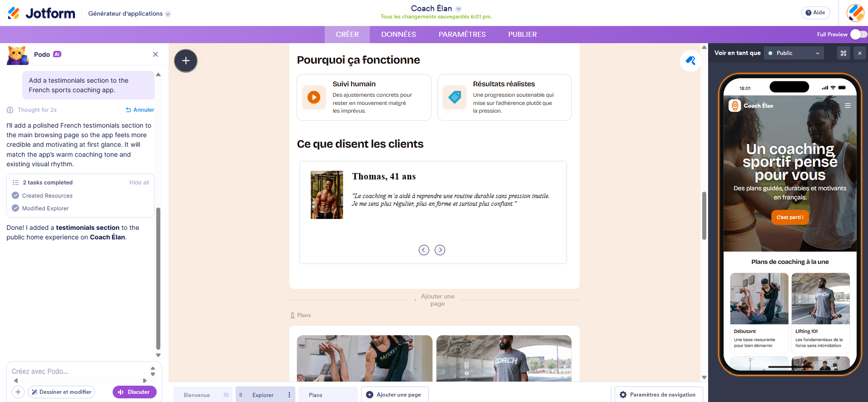Select Dessiner et modifier mode
The width and height of the screenshot is (868, 402).
(61, 392)
